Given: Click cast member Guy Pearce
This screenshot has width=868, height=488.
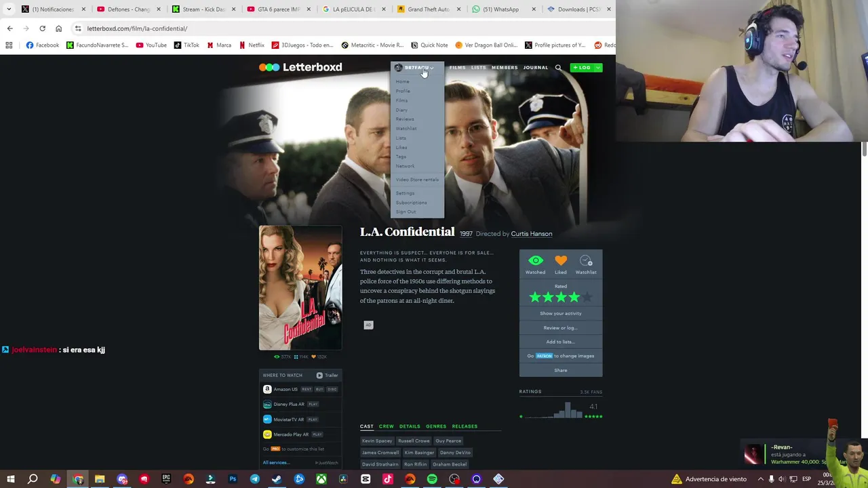Looking at the screenshot, I should (448, 441).
